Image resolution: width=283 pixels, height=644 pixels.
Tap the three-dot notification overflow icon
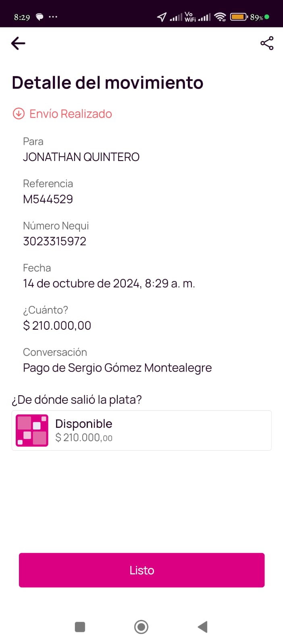(x=53, y=17)
